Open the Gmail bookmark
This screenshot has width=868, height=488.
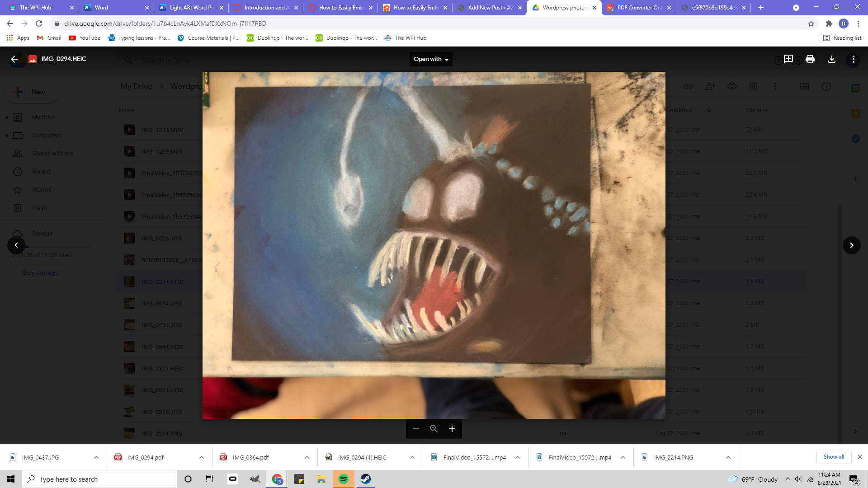tap(49, 38)
